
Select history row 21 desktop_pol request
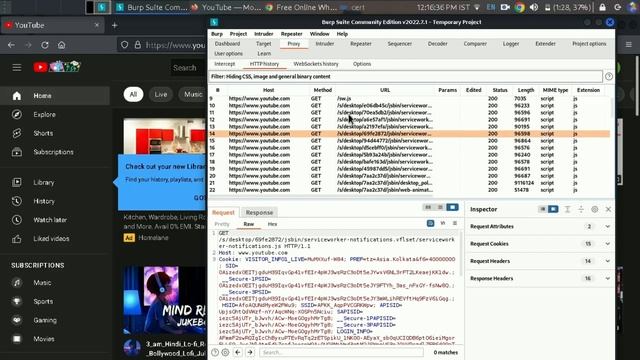coord(409,183)
